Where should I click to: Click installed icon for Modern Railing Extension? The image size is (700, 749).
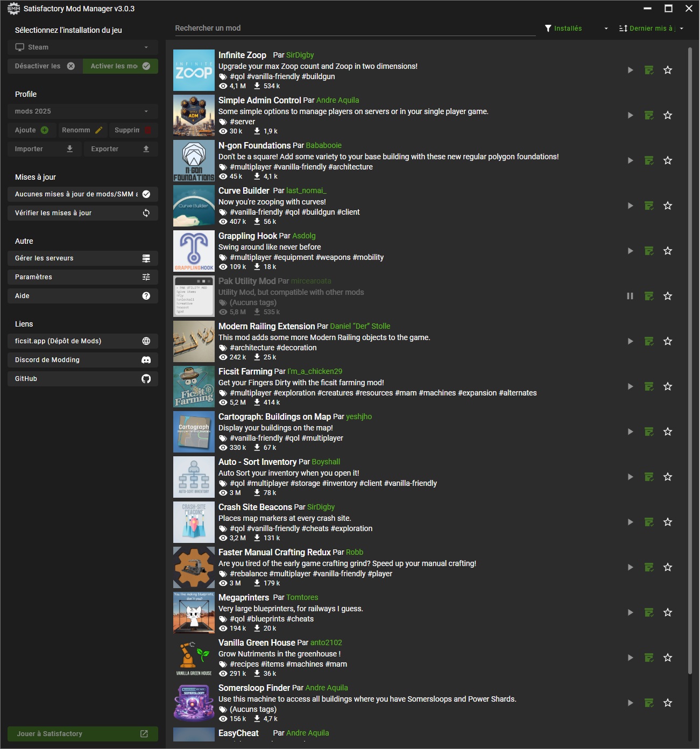tap(649, 341)
